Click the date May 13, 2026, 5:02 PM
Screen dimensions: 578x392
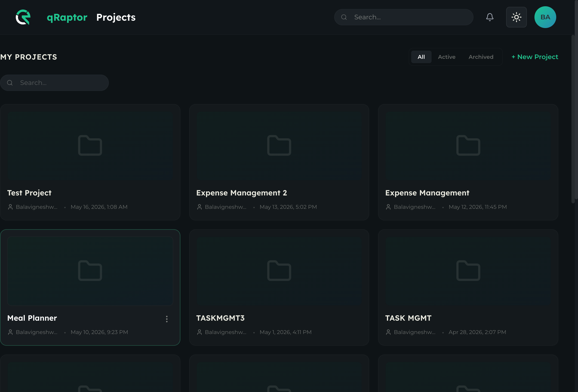[288, 207]
